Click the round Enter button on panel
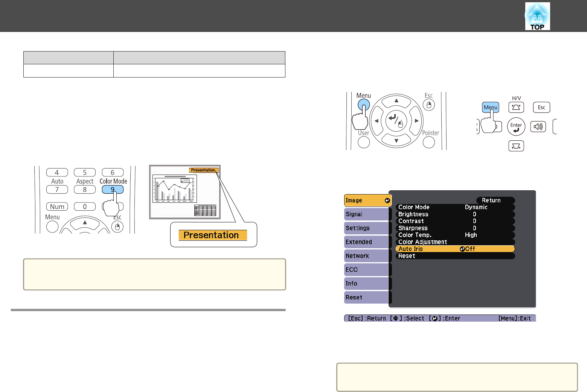 (x=516, y=127)
